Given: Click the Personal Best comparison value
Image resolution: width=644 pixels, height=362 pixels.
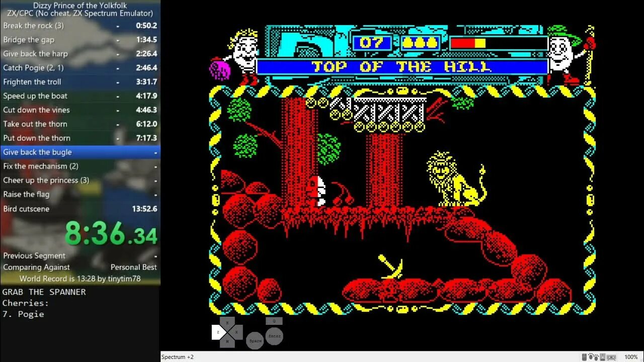Looking at the screenshot, I should (x=134, y=267).
